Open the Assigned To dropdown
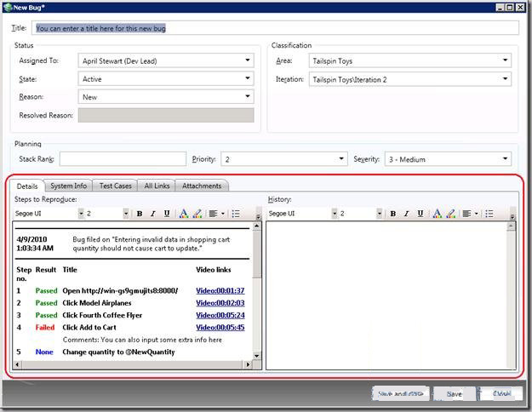The image size is (532, 412). point(248,60)
